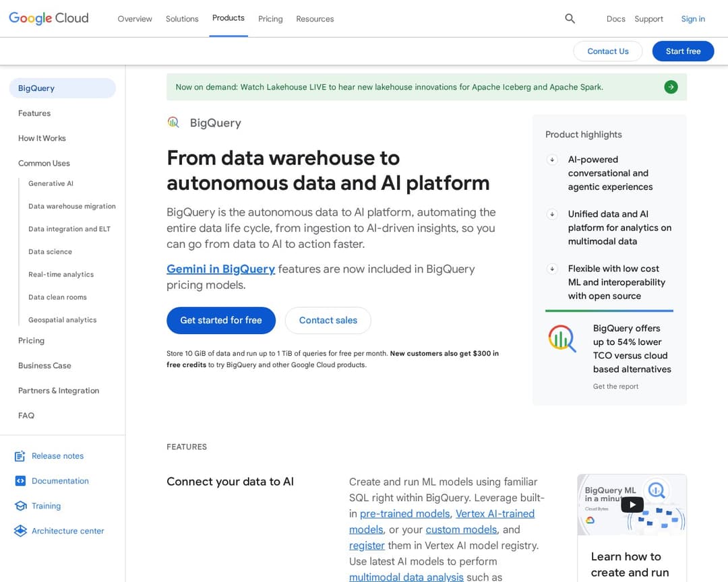Viewport: 728px width, 582px height.
Task: Open Support in the header
Action: click(x=648, y=19)
